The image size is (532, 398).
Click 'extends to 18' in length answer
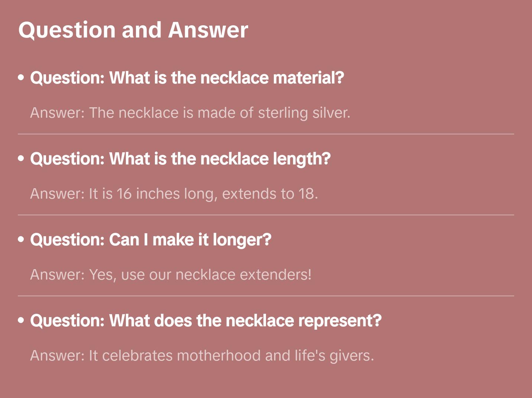coord(269,194)
